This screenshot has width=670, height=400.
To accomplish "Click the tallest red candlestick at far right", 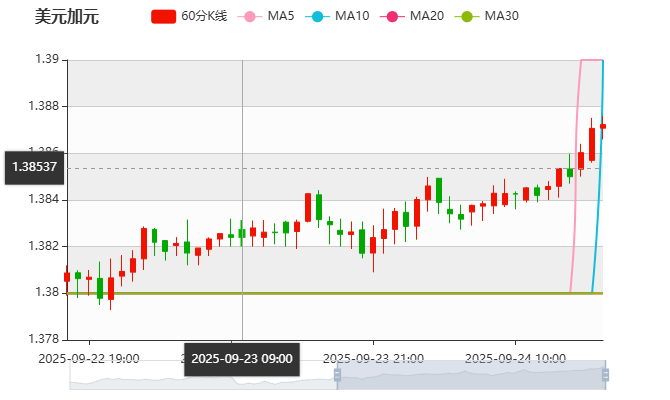I will [592, 144].
